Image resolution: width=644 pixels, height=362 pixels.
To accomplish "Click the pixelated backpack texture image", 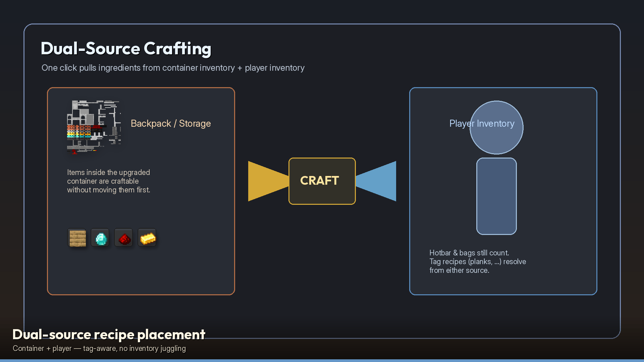I will pyautogui.click(x=94, y=127).
